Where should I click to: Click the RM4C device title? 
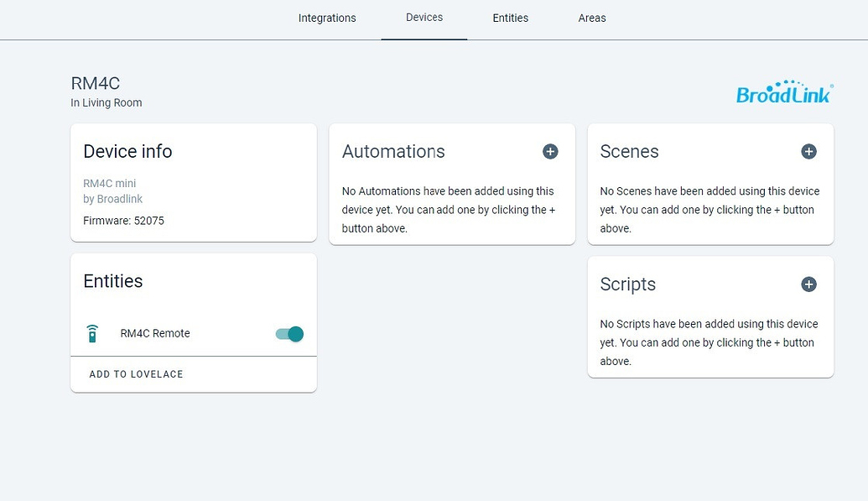(x=96, y=83)
